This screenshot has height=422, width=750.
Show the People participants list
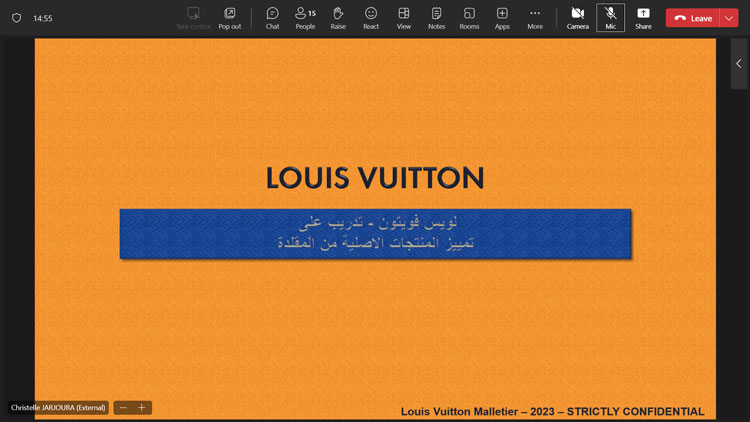tap(305, 17)
